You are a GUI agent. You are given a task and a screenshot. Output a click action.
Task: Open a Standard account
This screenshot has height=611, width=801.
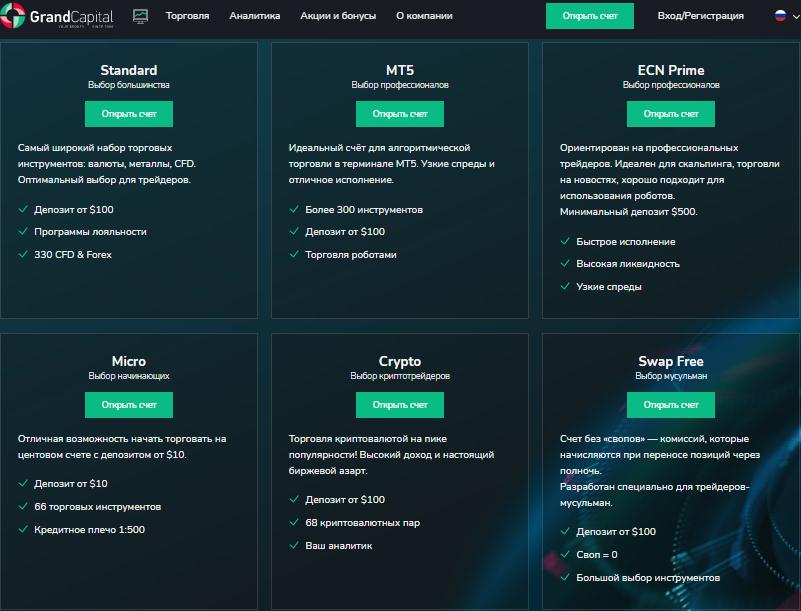tap(129, 114)
